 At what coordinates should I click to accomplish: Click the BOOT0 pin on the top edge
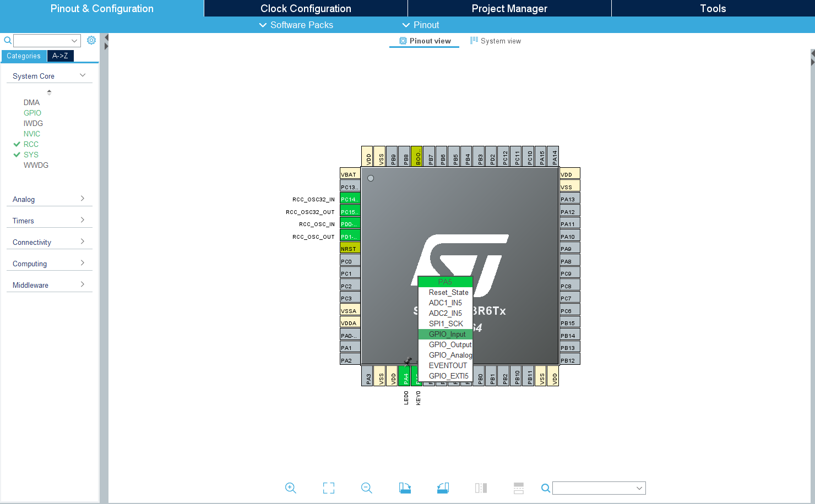click(418, 156)
